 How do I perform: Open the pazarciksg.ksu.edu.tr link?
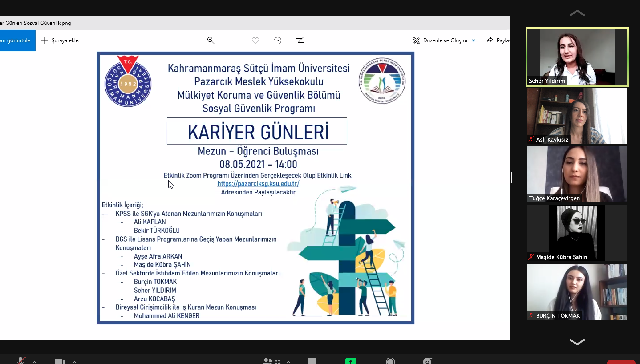(258, 184)
